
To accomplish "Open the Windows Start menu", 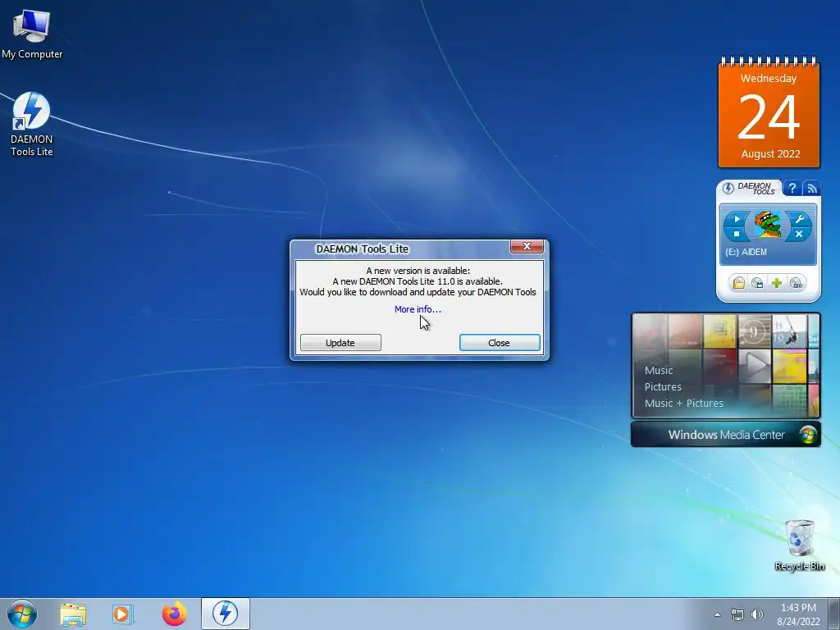I will [22, 614].
